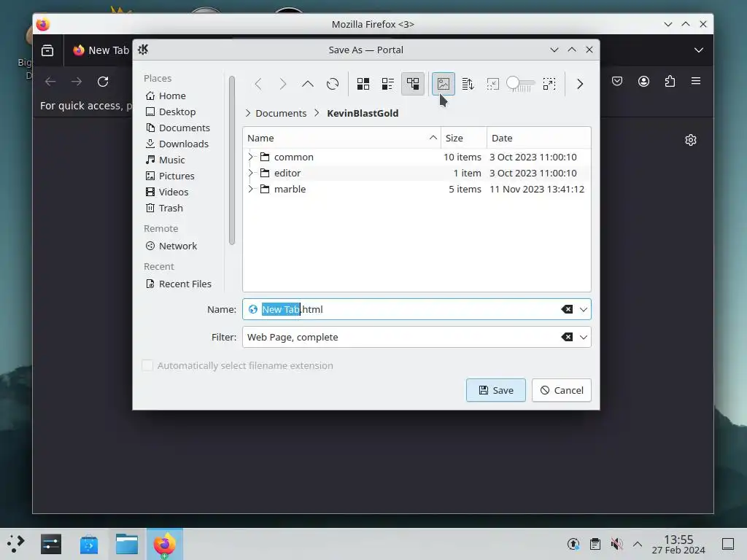Select the marble folder row
The image size is (747, 560).
point(417,189)
